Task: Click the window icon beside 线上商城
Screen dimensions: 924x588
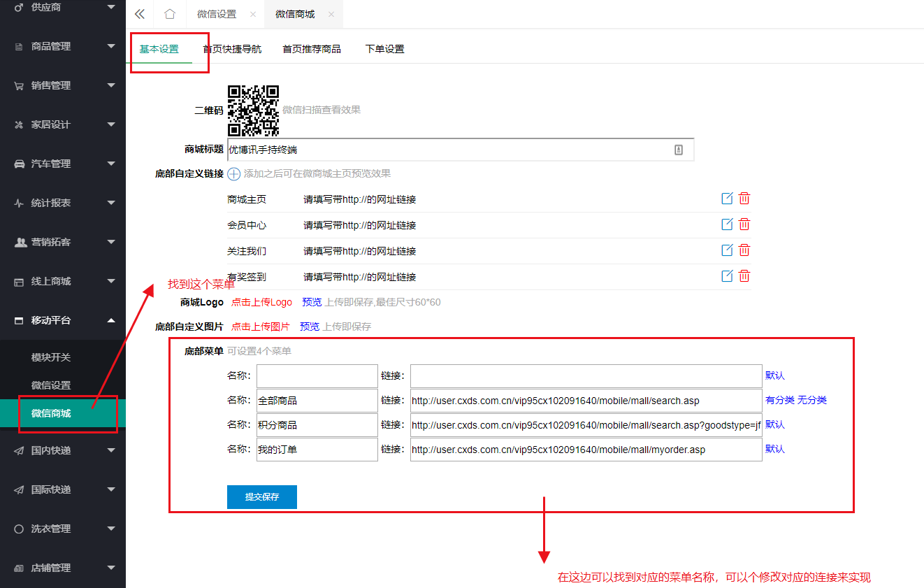Action: click(19, 281)
